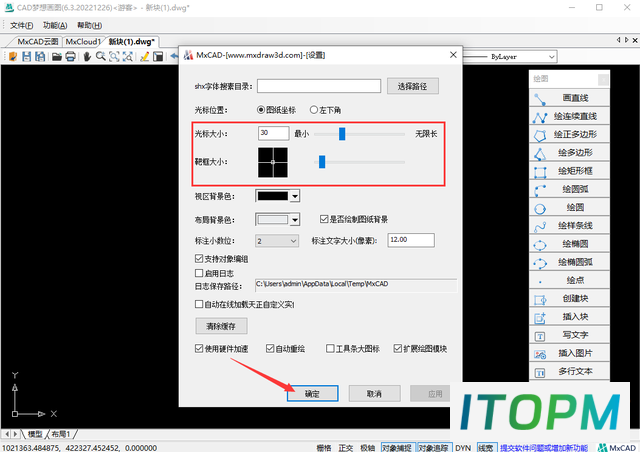Click the magnifier zoom icon
The height and width of the screenshot is (452, 640).
100,56
